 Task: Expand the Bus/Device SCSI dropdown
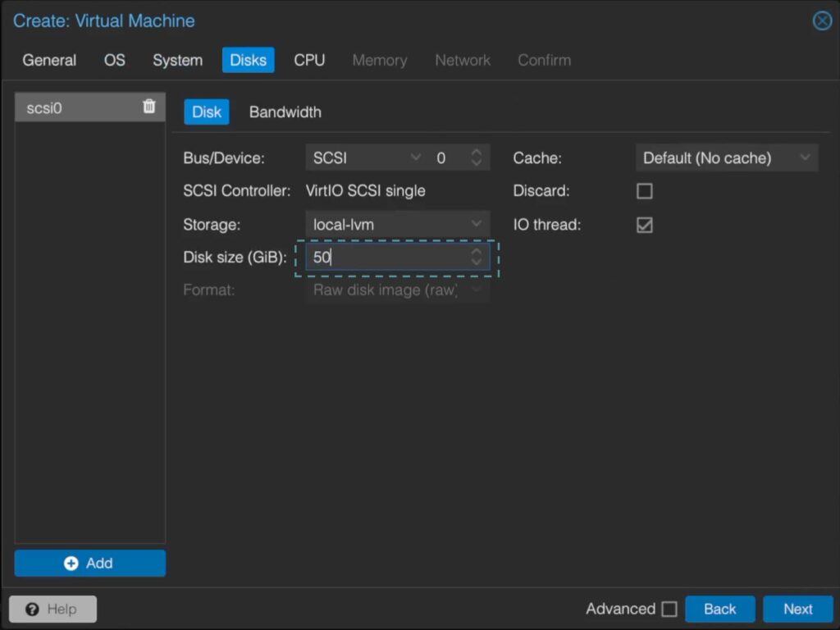pyautogui.click(x=415, y=157)
